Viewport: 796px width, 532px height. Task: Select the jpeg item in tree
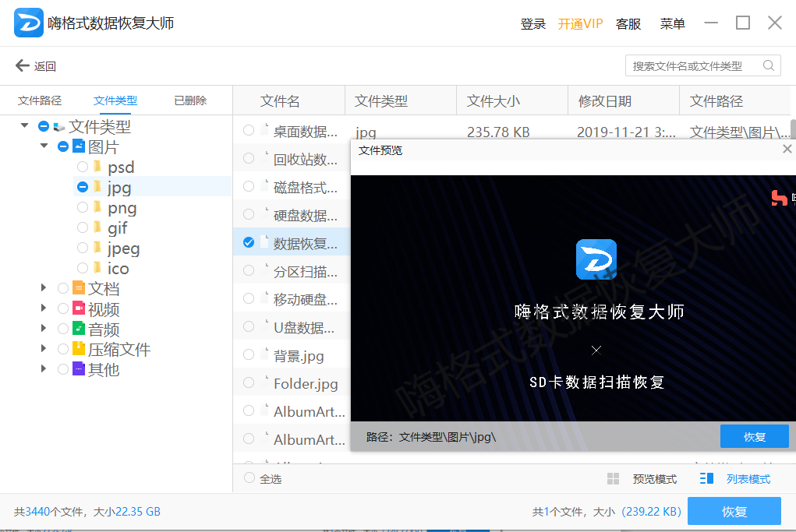[x=123, y=248]
